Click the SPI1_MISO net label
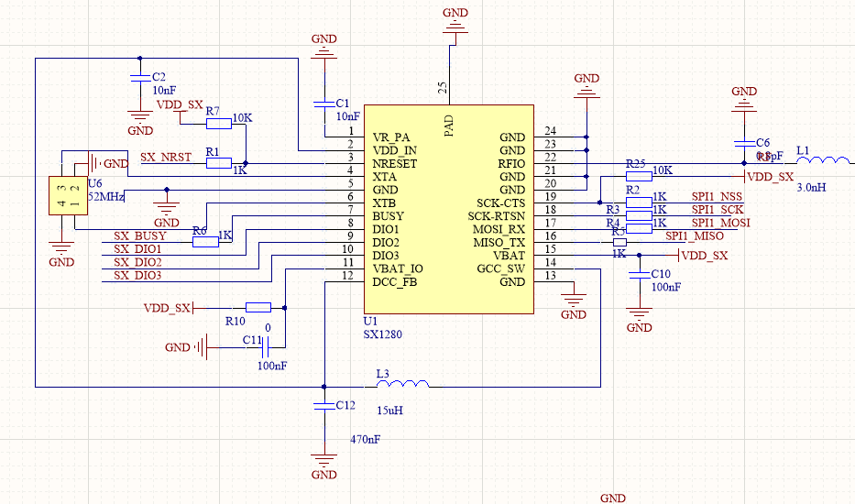Screen dimensions: 855x504 pyautogui.click(x=695, y=236)
